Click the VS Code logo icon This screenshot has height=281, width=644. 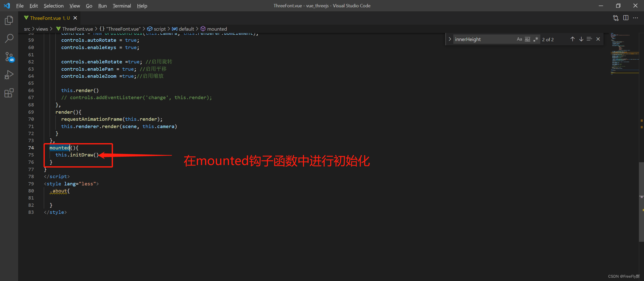click(x=7, y=6)
